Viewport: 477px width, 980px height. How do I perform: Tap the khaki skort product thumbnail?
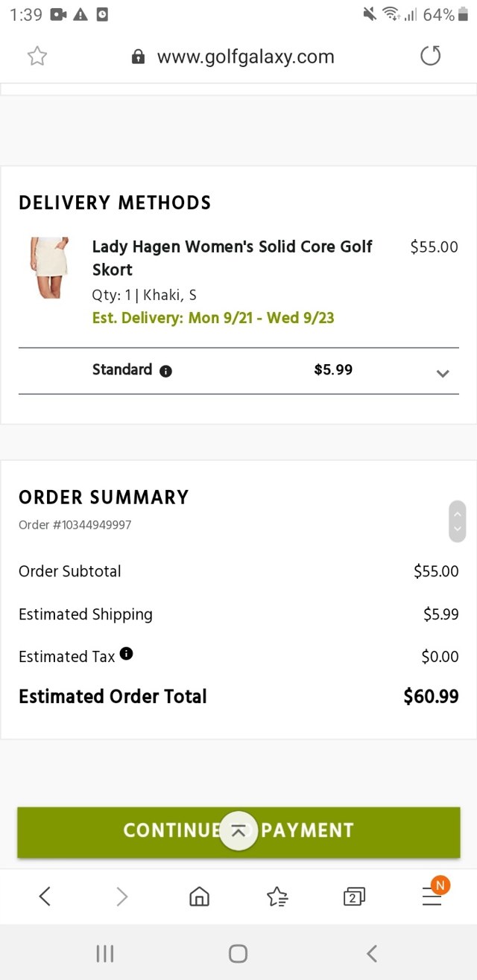pyautogui.click(x=49, y=268)
